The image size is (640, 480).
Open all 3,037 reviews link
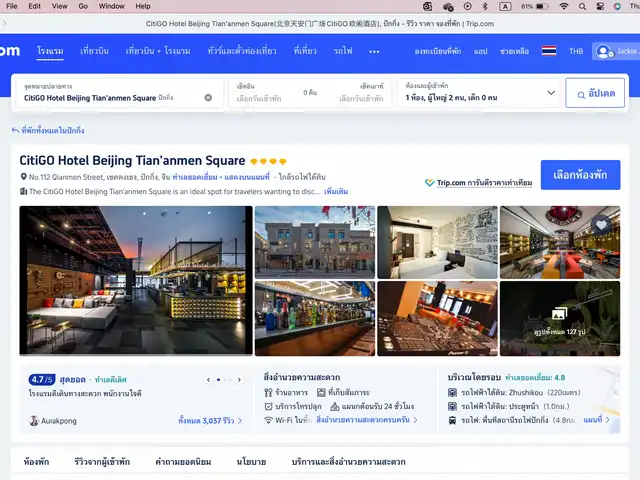(209, 421)
